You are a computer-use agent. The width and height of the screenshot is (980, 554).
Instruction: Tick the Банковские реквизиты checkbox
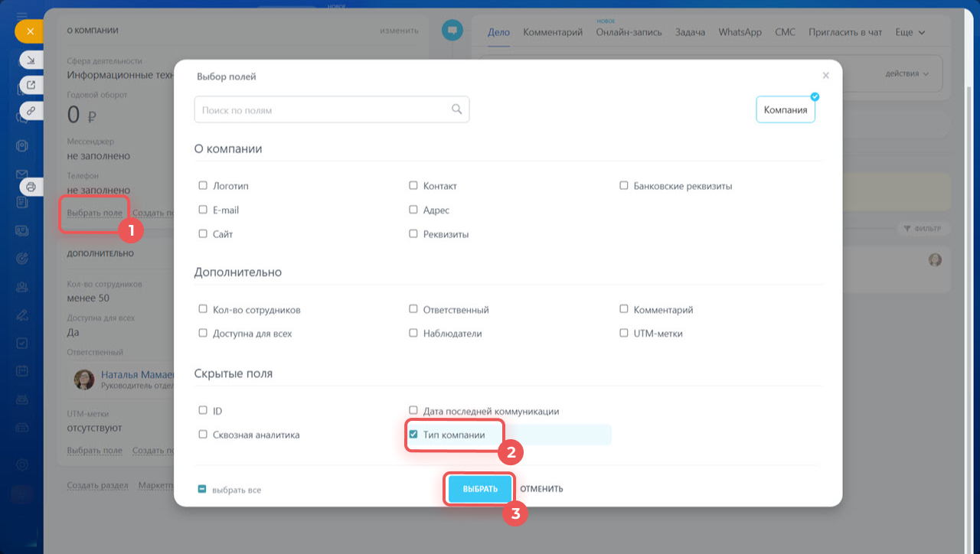coord(624,185)
